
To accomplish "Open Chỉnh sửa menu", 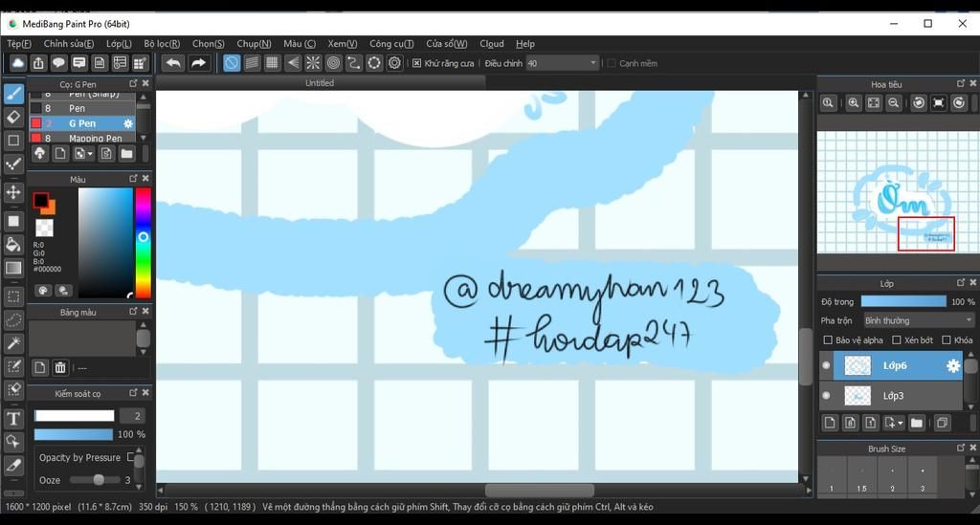I will (69, 44).
